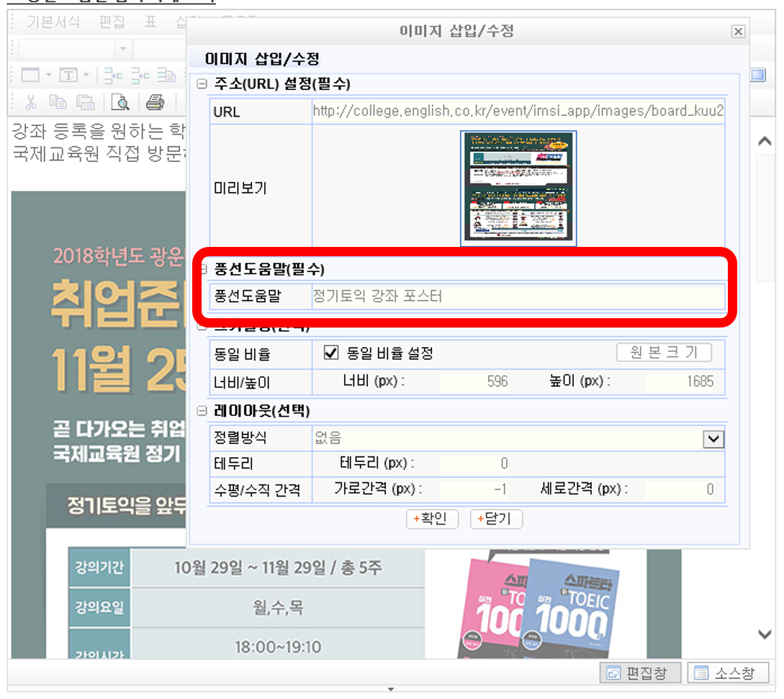The width and height of the screenshot is (784, 699).
Task: Click the 10월 29일 ~ 11월 29일 text
Action: (x=278, y=568)
